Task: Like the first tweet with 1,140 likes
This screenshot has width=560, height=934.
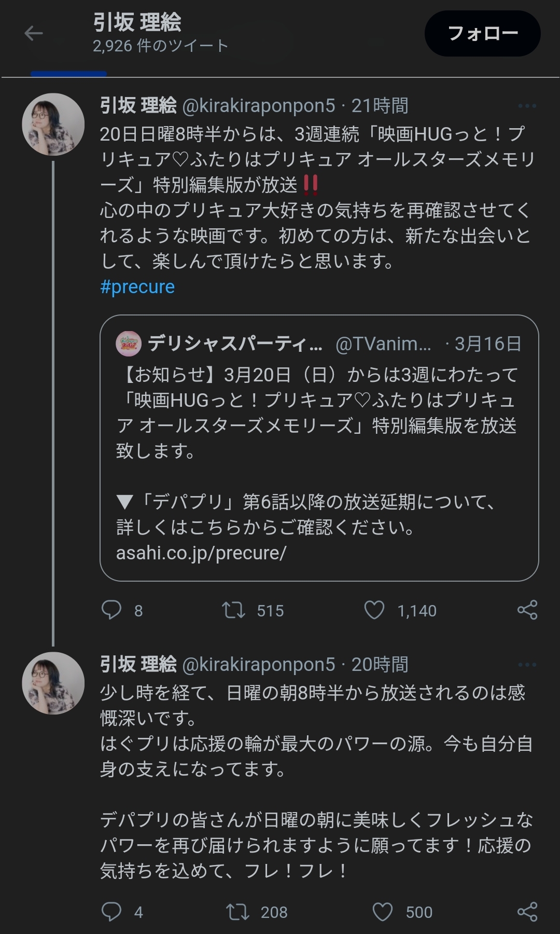Action: click(374, 610)
